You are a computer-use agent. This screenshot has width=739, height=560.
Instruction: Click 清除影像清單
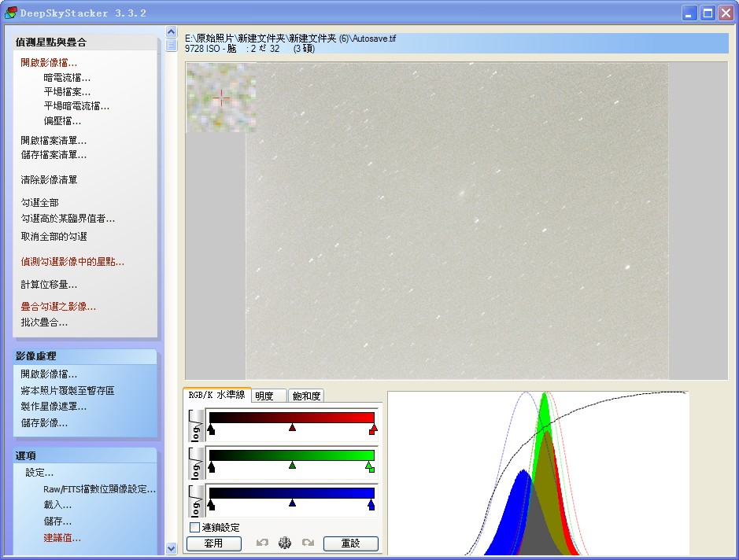[x=49, y=179]
